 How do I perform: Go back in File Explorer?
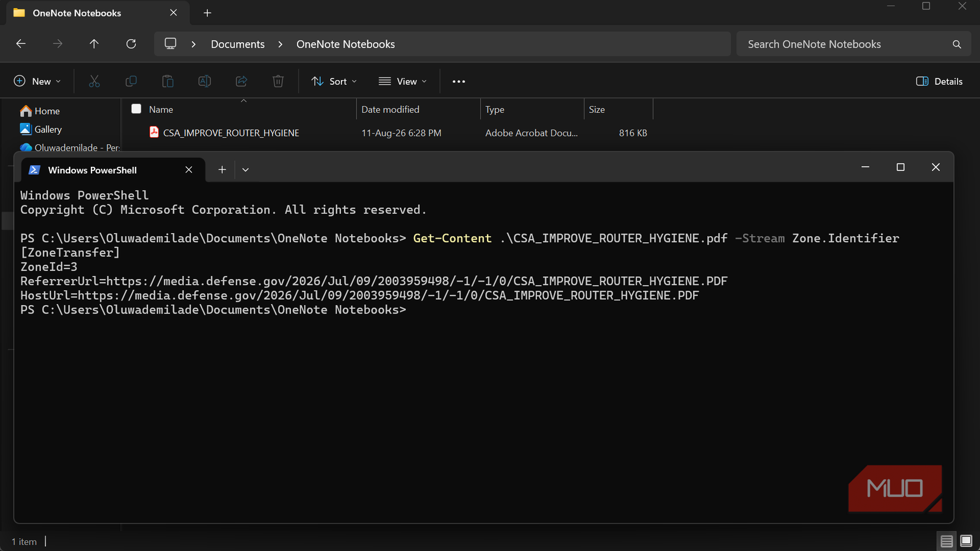tap(21, 44)
